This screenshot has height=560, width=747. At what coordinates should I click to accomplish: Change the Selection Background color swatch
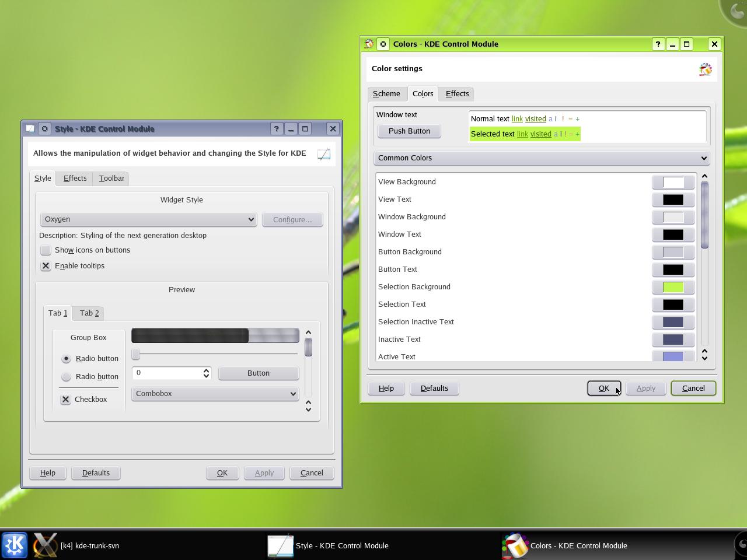[x=673, y=287]
